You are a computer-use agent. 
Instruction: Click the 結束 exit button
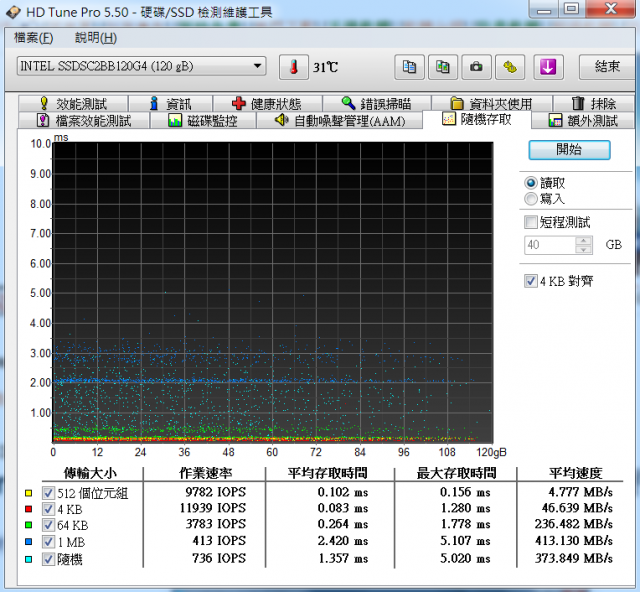[607, 67]
